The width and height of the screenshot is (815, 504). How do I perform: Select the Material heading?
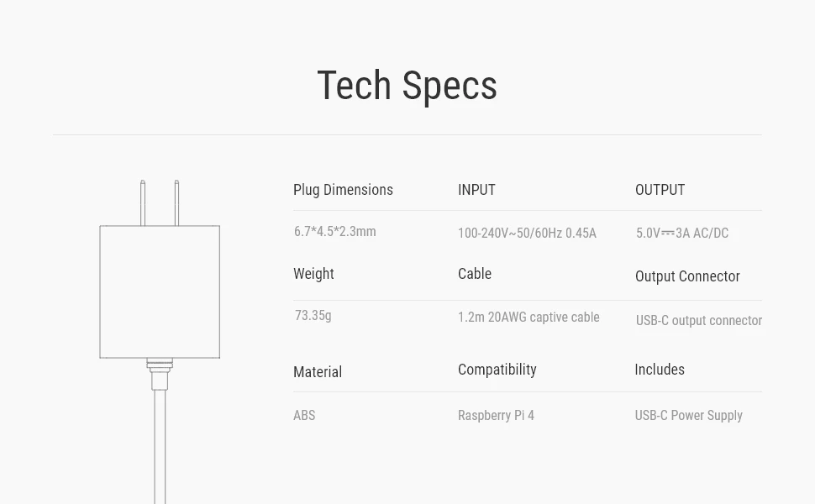tap(318, 372)
